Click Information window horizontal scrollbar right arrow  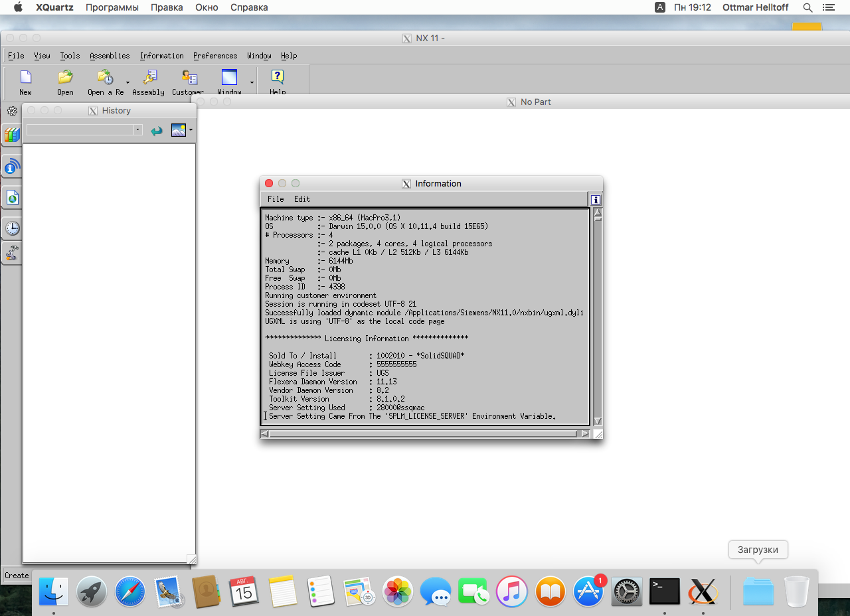point(585,433)
